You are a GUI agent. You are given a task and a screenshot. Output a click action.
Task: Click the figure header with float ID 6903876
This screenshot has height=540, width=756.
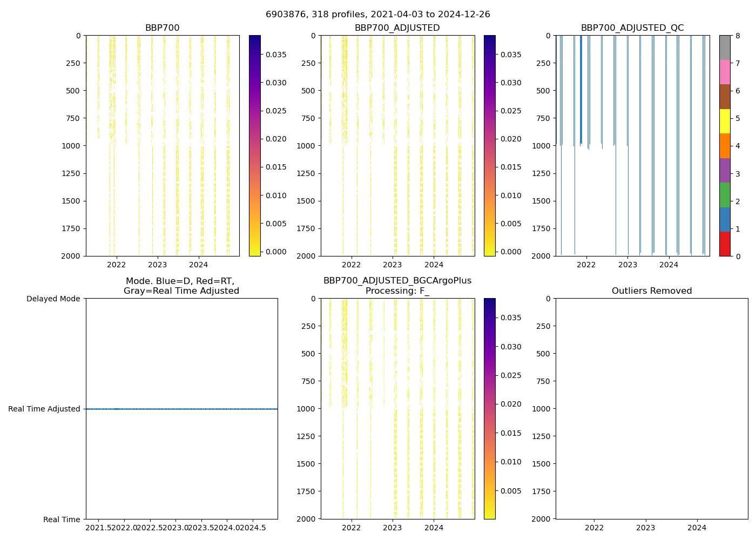[377, 15]
